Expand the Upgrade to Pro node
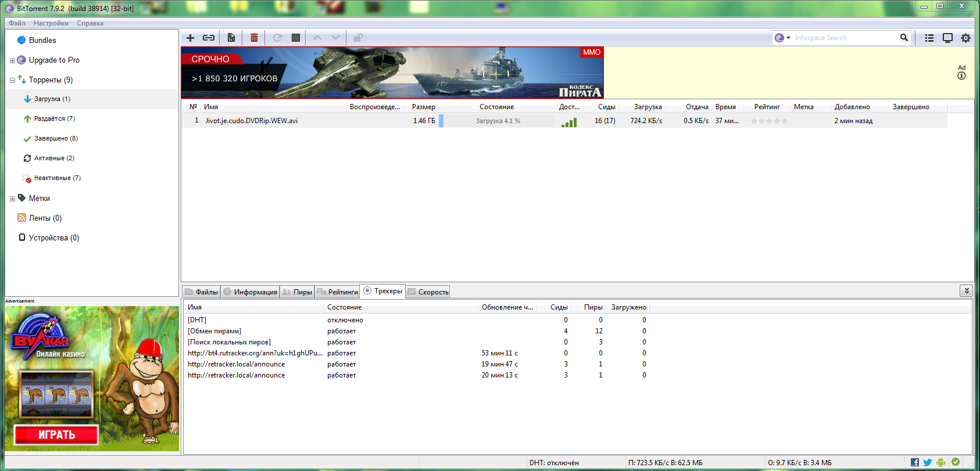Image resolution: width=980 pixels, height=471 pixels. click(x=12, y=60)
